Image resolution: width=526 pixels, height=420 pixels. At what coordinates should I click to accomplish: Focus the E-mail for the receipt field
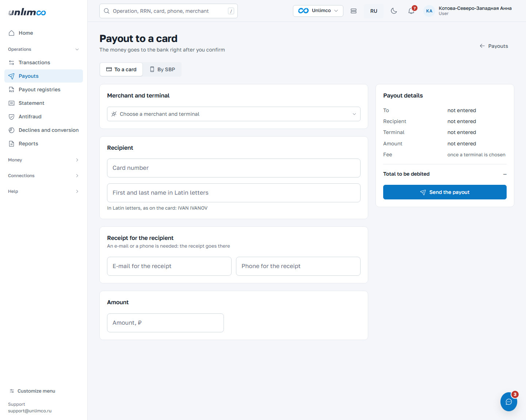(x=169, y=266)
